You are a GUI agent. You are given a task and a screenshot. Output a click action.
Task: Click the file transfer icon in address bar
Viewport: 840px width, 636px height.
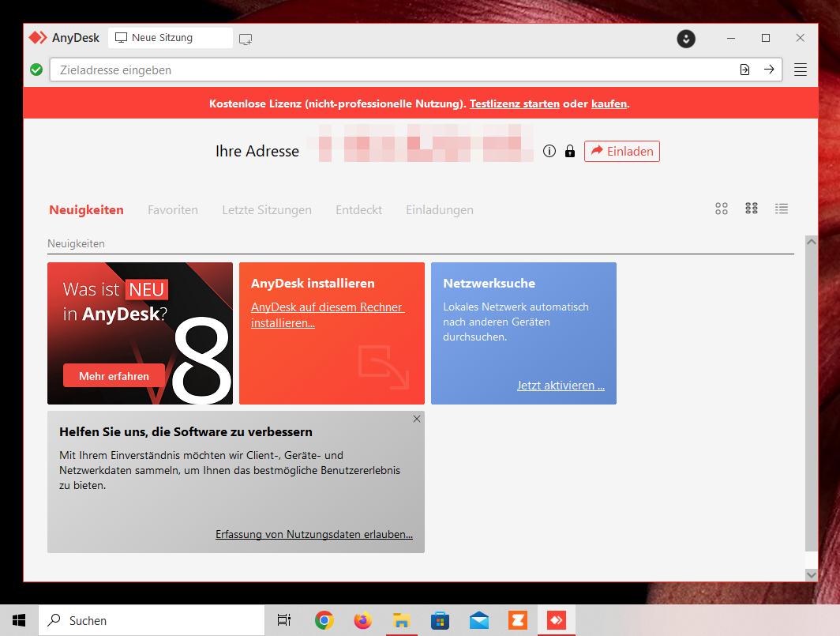pos(744,70)
